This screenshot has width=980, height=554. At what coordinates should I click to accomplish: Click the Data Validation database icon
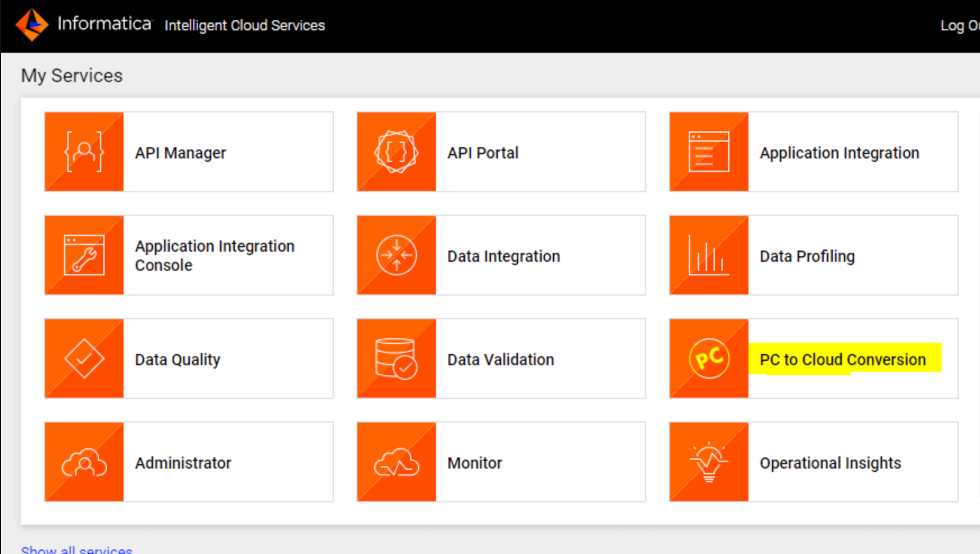(x=397, y=358)
